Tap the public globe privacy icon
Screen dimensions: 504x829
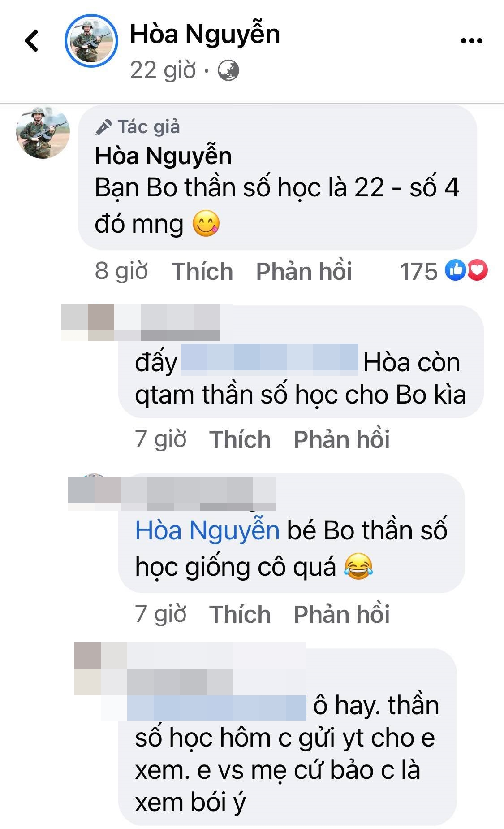pos(228,71)
